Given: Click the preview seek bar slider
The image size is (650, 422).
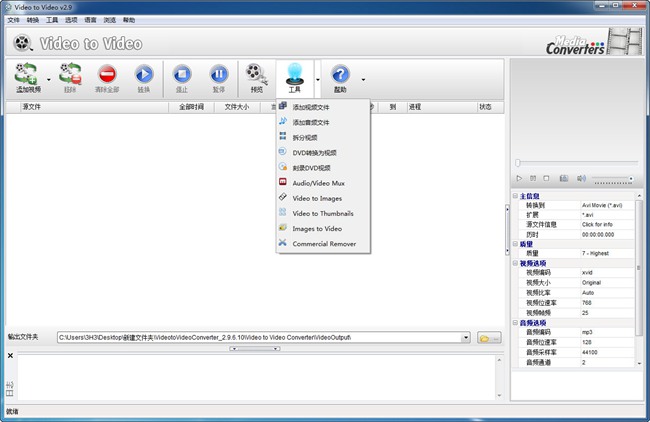Looking at the screenshot, I should (577, 162).
